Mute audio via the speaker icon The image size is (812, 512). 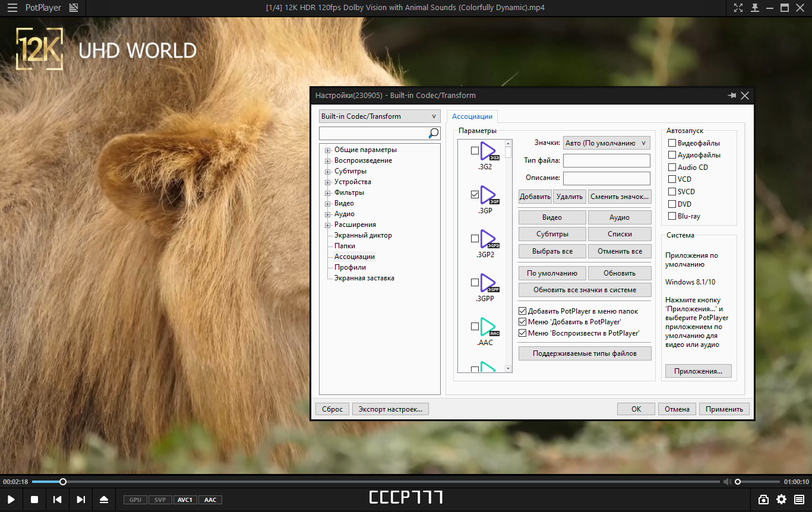[x=726, y=482]
